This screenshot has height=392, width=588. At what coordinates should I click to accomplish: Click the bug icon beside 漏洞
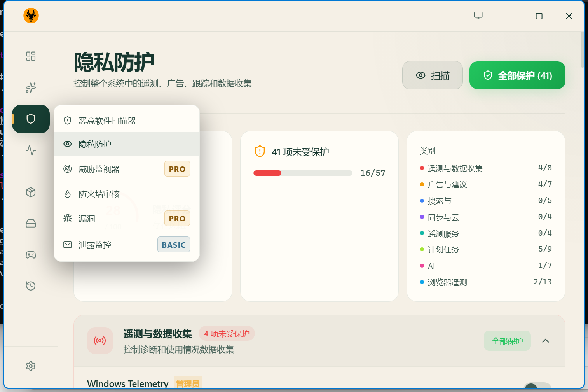68,218
